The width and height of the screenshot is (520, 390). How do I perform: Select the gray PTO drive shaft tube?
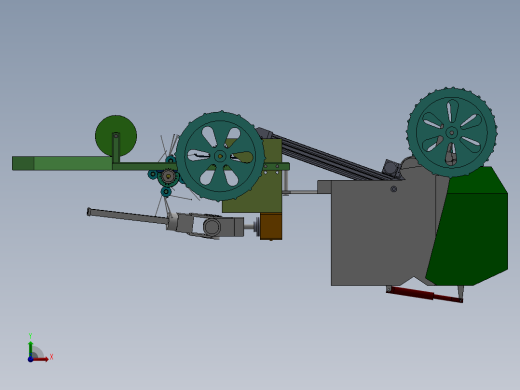pos(127,216)
